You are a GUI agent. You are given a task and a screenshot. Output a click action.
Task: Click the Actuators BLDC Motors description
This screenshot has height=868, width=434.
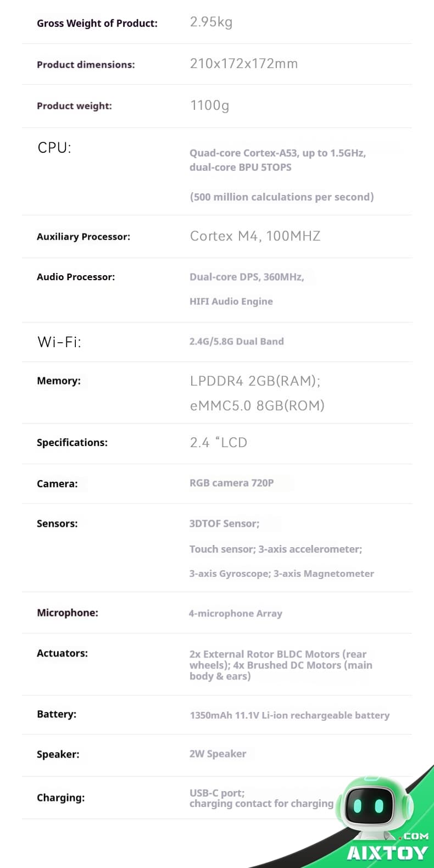(x=281, y=665)
